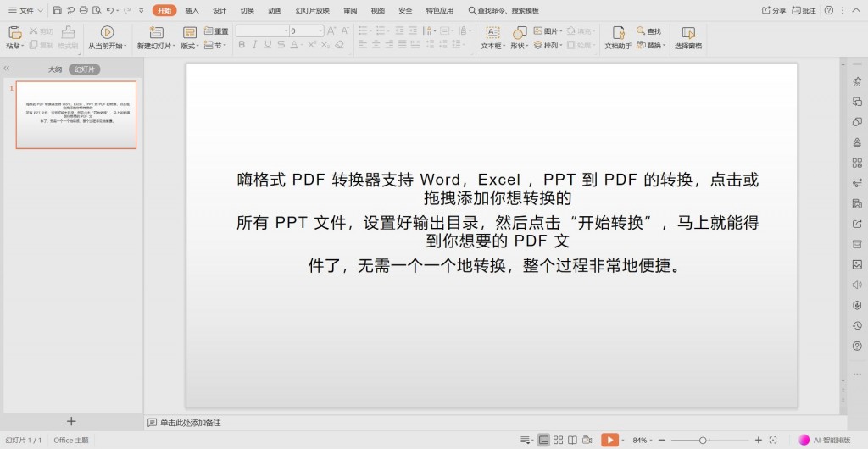Screen dimensions: 868x449
Task: Switch to the Review (审阅) tab
Action: click(x=350, y=10)
